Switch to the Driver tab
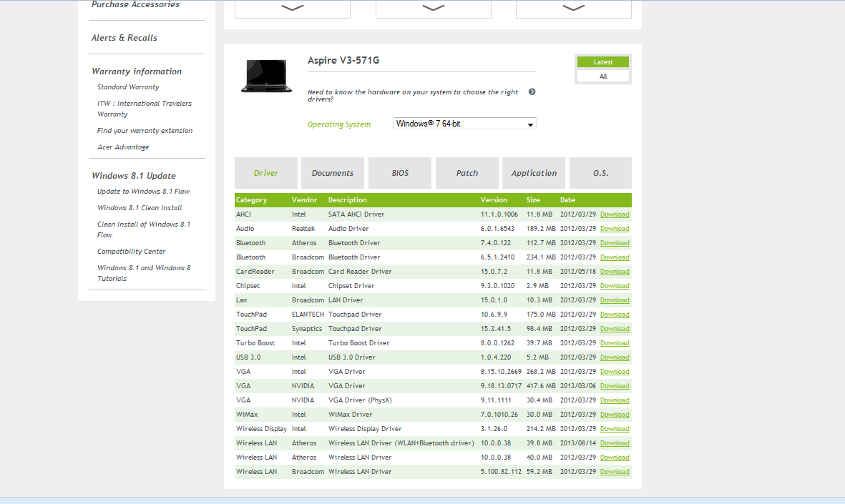 pos(266,173)
